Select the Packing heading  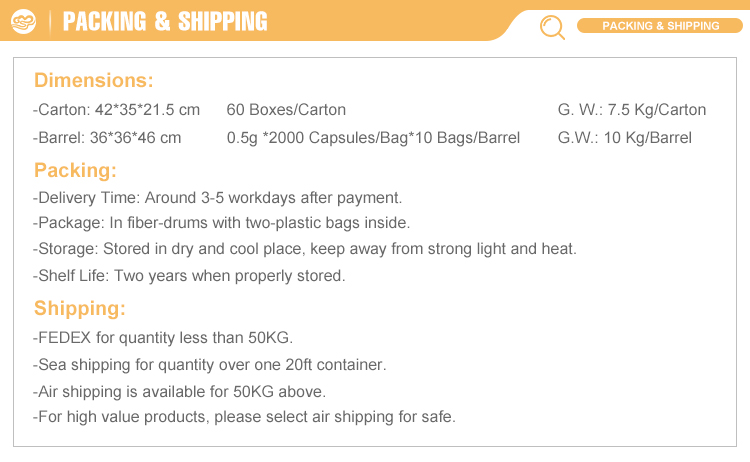coord(75,169)
